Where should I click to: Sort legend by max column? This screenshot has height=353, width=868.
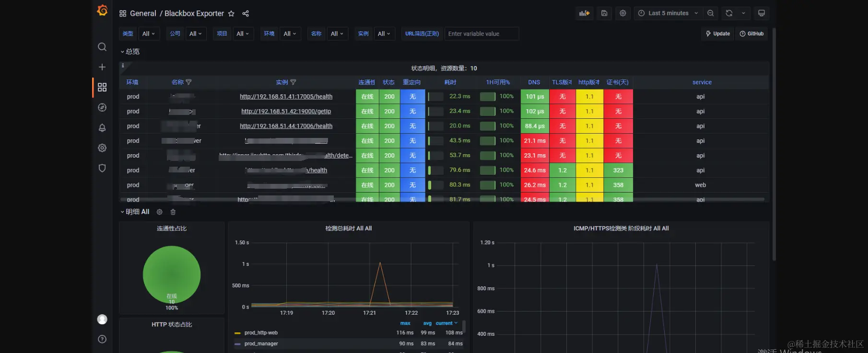(405, 323)
